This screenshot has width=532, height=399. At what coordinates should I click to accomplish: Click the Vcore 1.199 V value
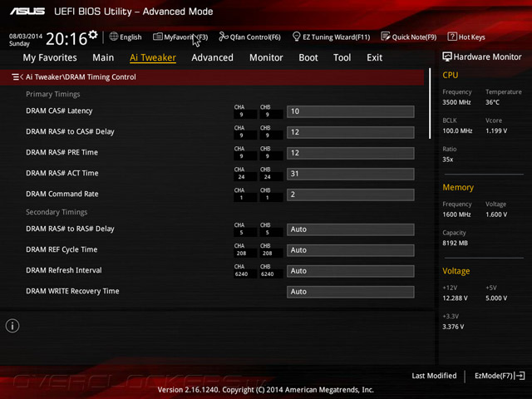click(x=496, y=131)
